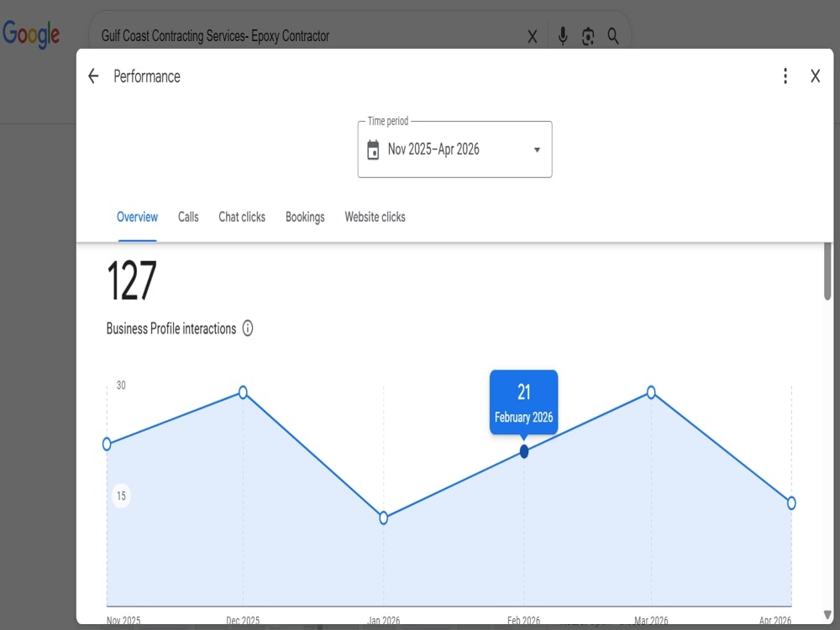Image resolution: width=840 pixels, height=630 pixels.
Task: Select the Nov 2025 data point
Action: pos(107,444)
